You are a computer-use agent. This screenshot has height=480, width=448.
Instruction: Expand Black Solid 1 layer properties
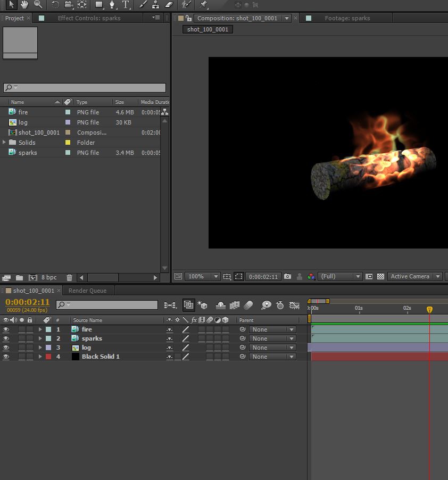pyautogui.click(x=40, y=357)
